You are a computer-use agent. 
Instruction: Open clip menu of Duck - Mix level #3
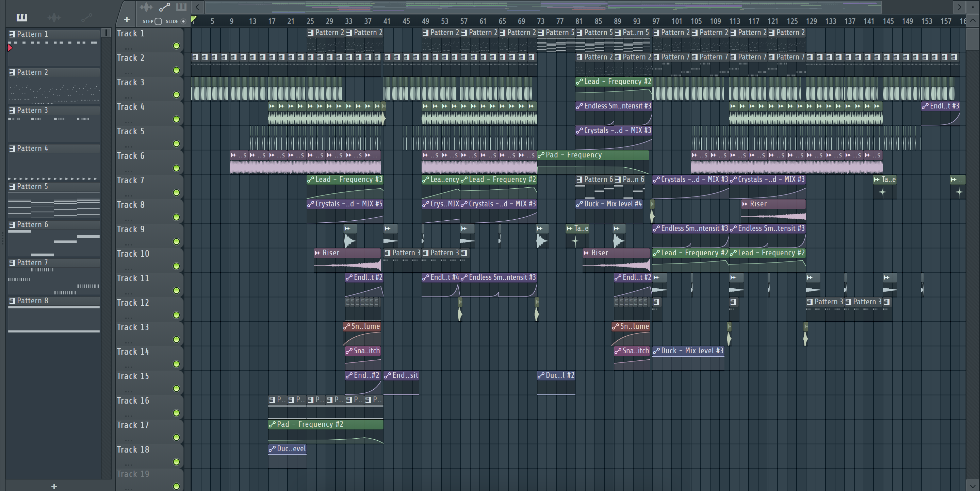tap(657, 351)
